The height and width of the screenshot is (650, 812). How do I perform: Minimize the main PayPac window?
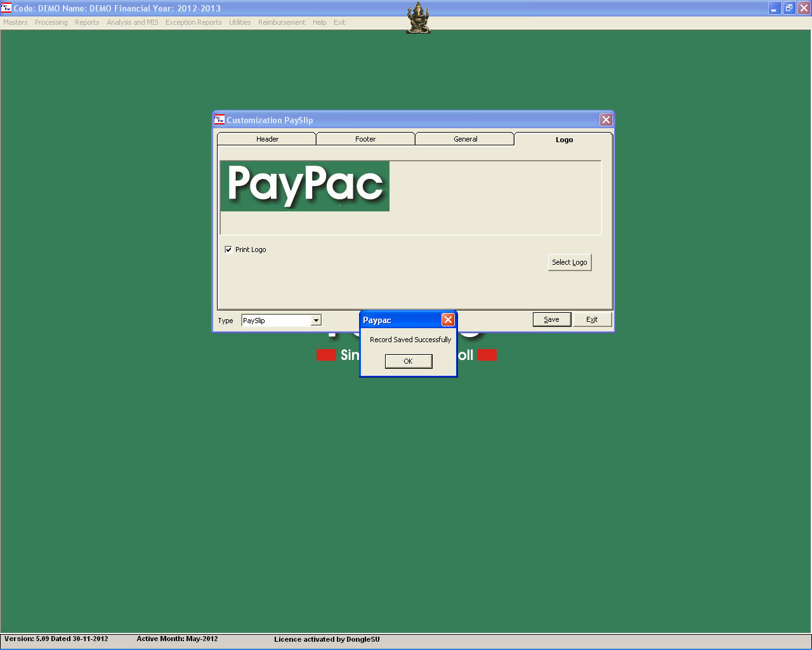click(775, 8)
